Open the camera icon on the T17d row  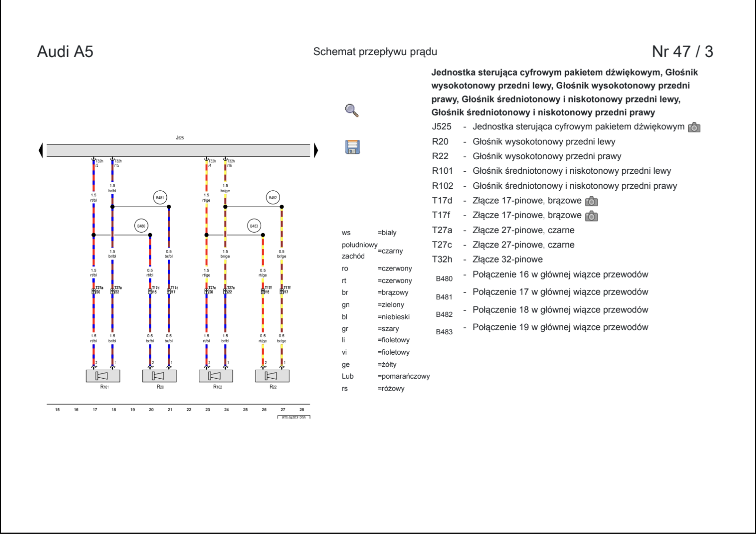[x=592, y=201]
